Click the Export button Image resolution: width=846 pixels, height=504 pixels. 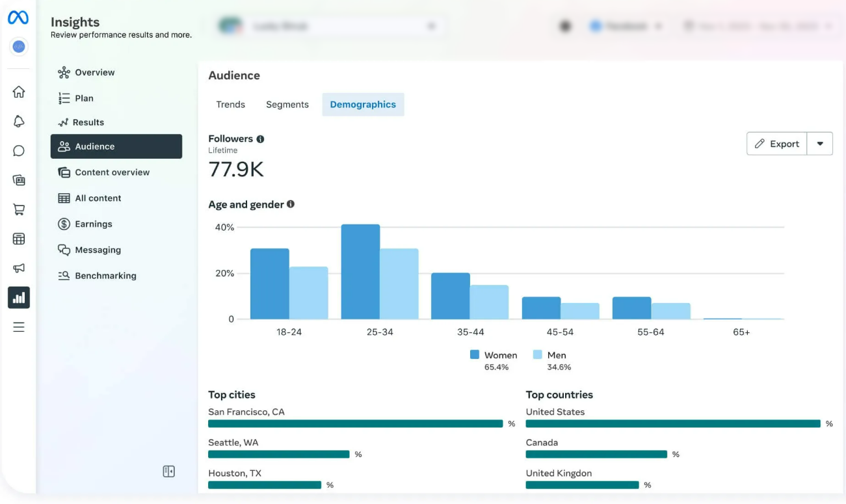tap(778, 143)
